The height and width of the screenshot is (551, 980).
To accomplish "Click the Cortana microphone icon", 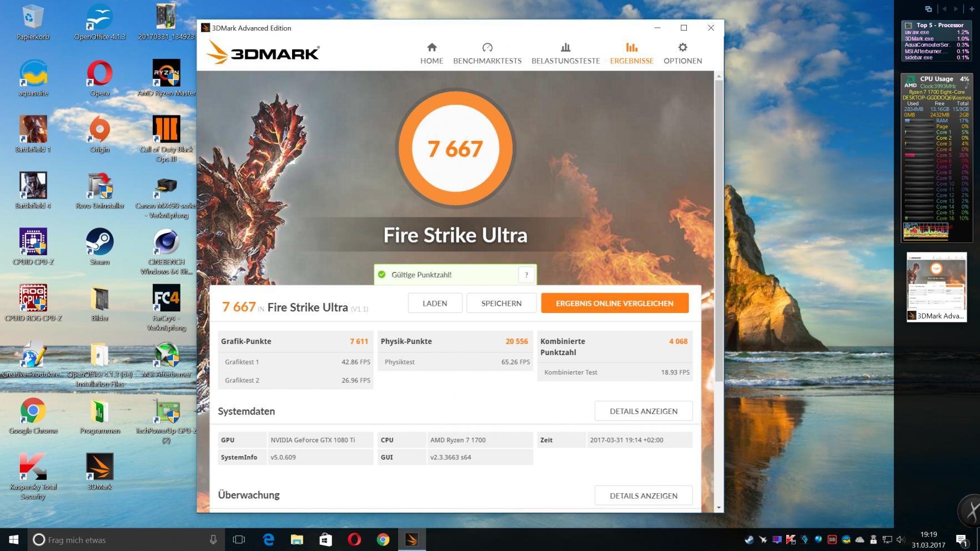I will (x=213, y=539).
